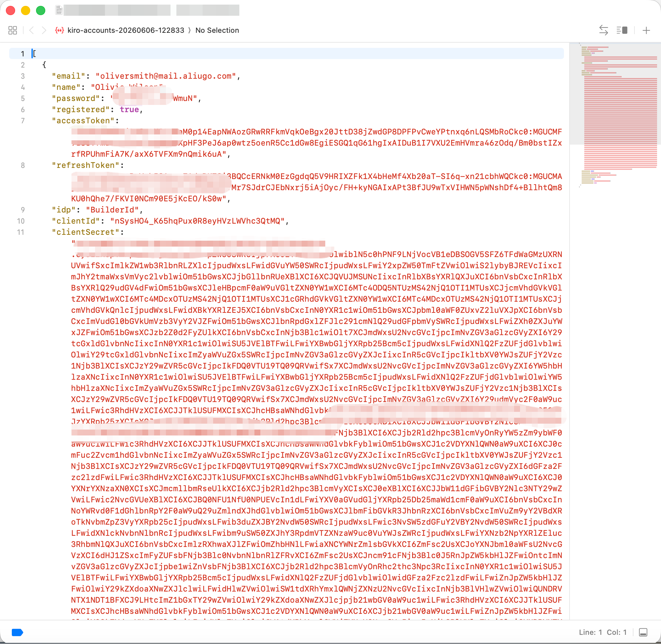Screen dimensions: 661x644
Task: Open the related items grid menu
Action: [12, 30]
